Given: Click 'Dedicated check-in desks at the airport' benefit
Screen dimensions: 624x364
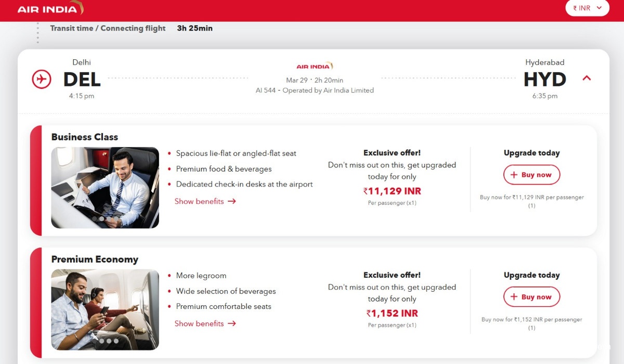Looking at the screenshot, I should [x=244, y=184].
